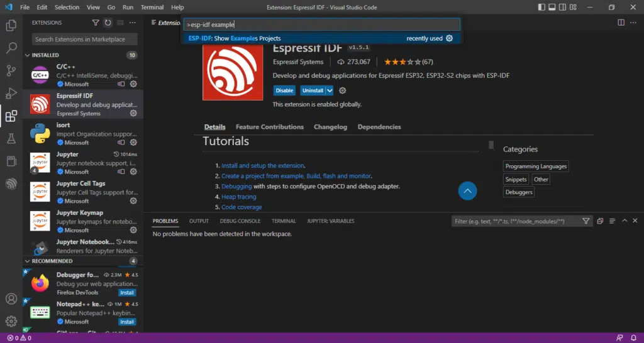Switch to Feature Contributions tab
This screenshot has width=644, height=343.
click(x=270, y=127)
